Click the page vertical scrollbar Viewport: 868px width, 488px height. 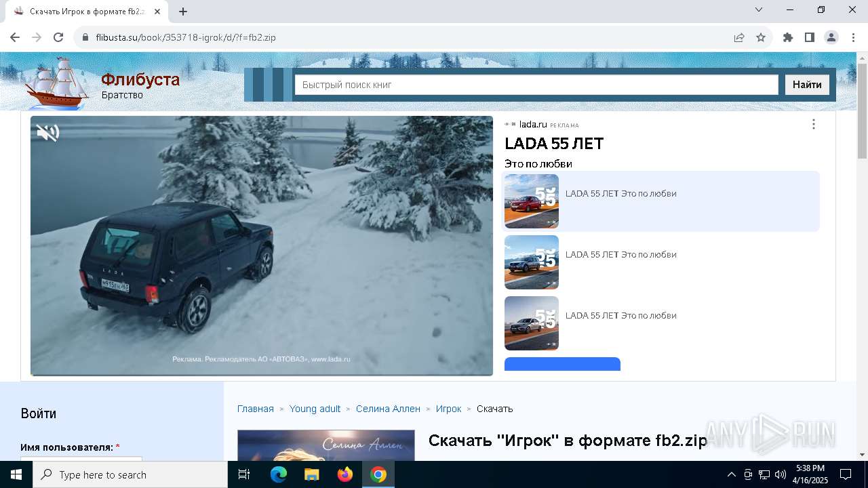(x=862, y=113)
